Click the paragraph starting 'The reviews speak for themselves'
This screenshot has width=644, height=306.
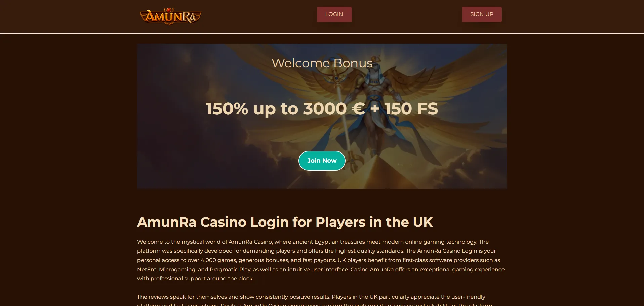315,300
